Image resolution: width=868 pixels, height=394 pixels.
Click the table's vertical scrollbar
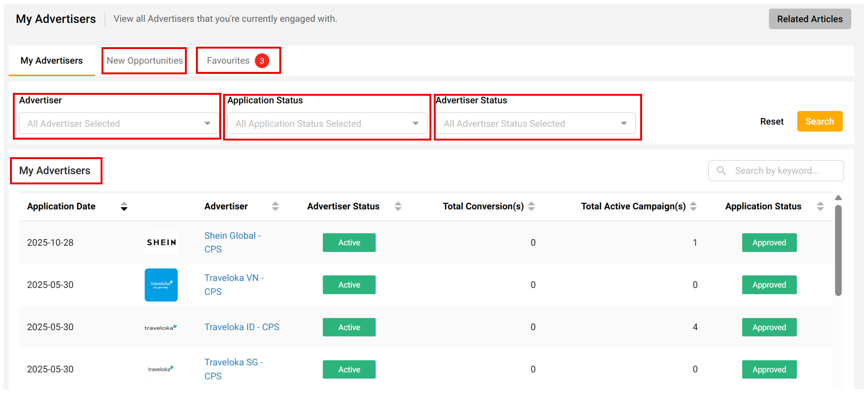click(838, 250)
